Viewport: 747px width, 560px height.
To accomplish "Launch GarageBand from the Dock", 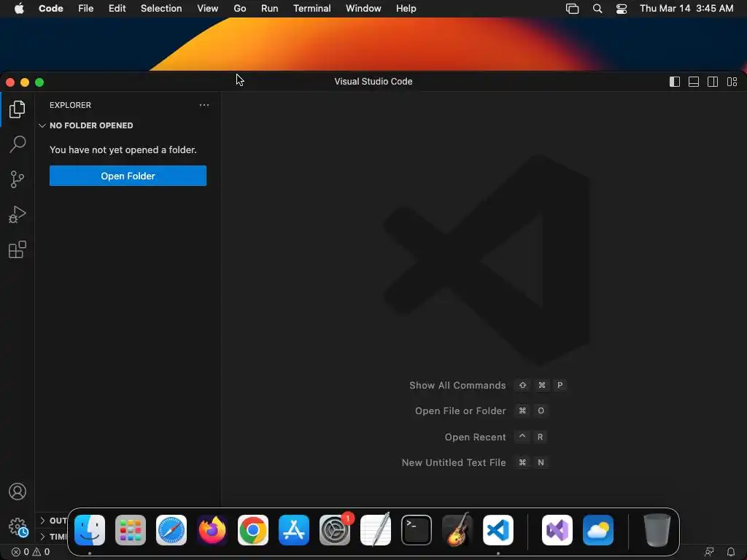I will [x=457, y=530].
